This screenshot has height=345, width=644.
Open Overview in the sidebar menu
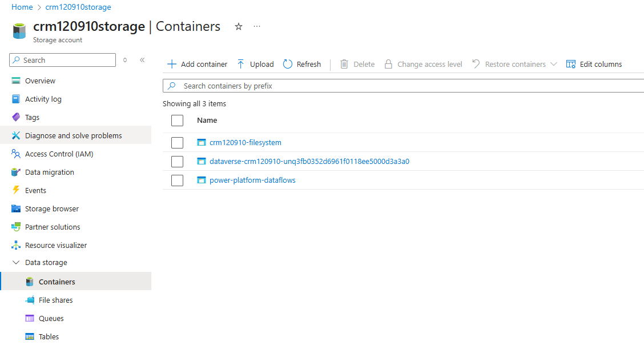coord(40,81)
